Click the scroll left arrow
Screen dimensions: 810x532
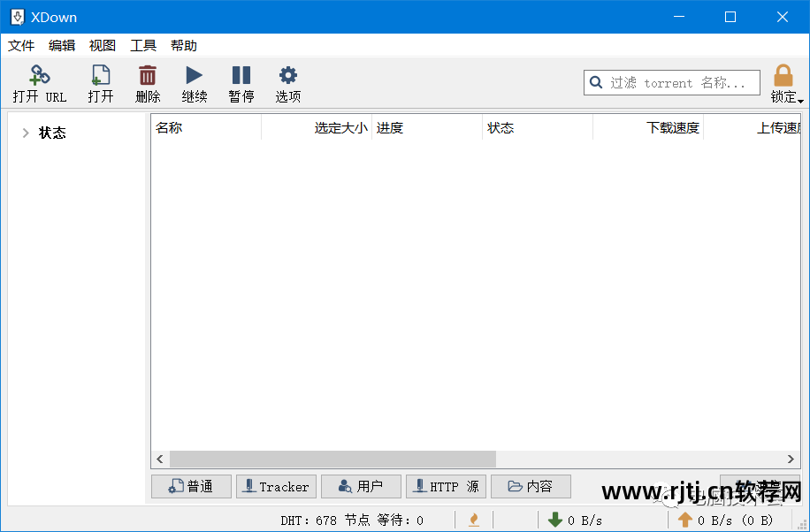tap(160, 459)
